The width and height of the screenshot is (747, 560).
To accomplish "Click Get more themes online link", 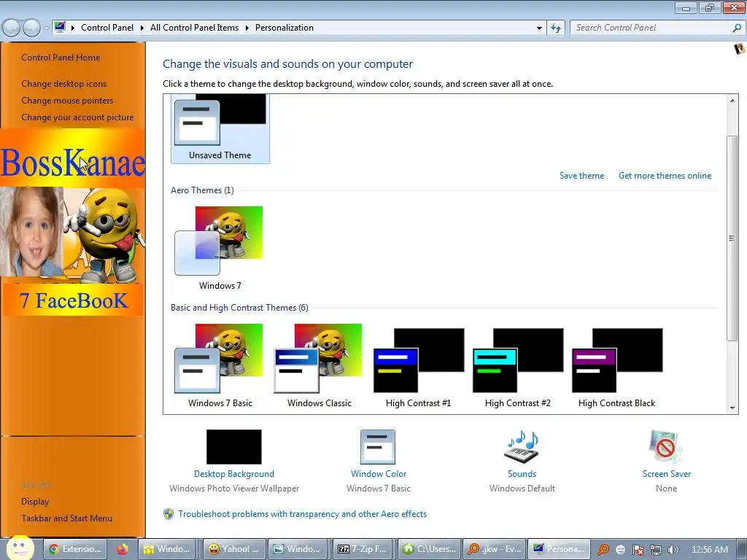I will coord(665,176).
